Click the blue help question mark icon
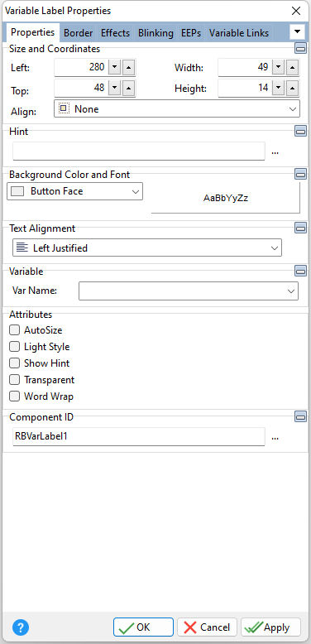The width and height of the screenshot is (311, 644). pyautogui.click(x=21, y=627)
